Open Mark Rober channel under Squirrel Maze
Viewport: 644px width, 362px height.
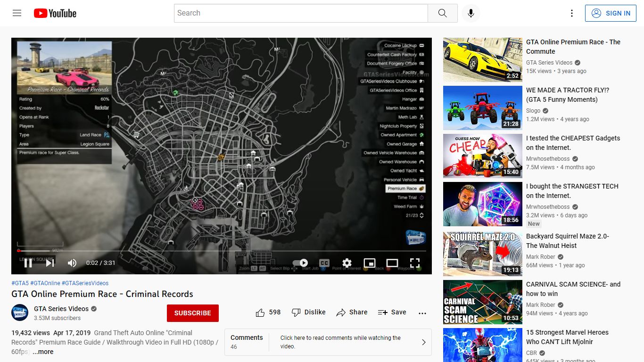[x=541, y=257]
